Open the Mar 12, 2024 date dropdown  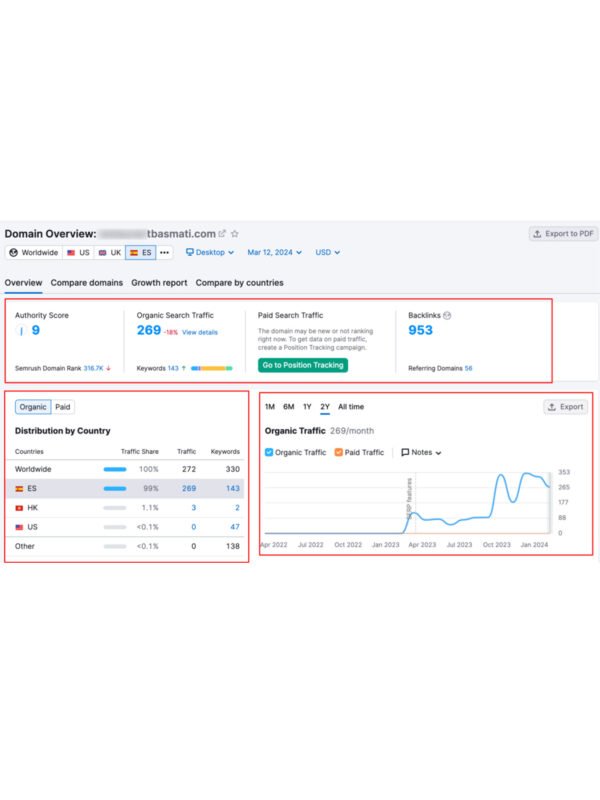pos(275,253)
